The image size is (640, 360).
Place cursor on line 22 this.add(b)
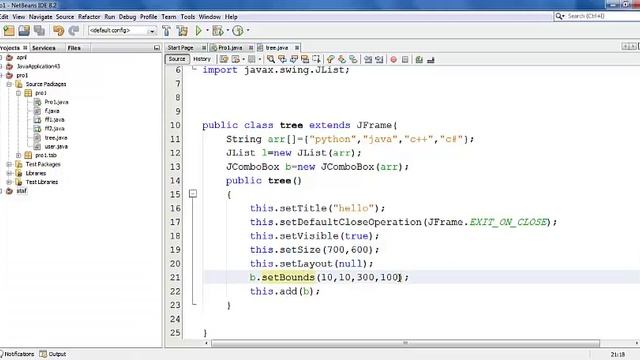click(x=285, y=291)
